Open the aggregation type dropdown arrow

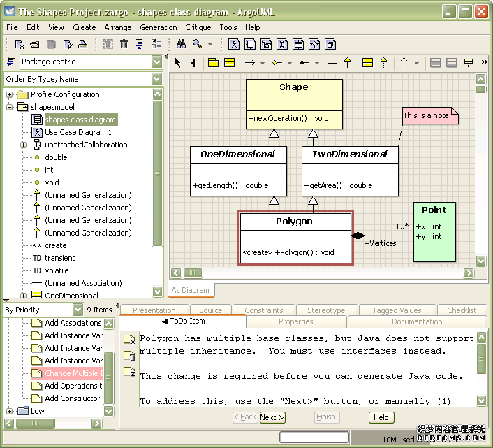[x=290, y=63]
